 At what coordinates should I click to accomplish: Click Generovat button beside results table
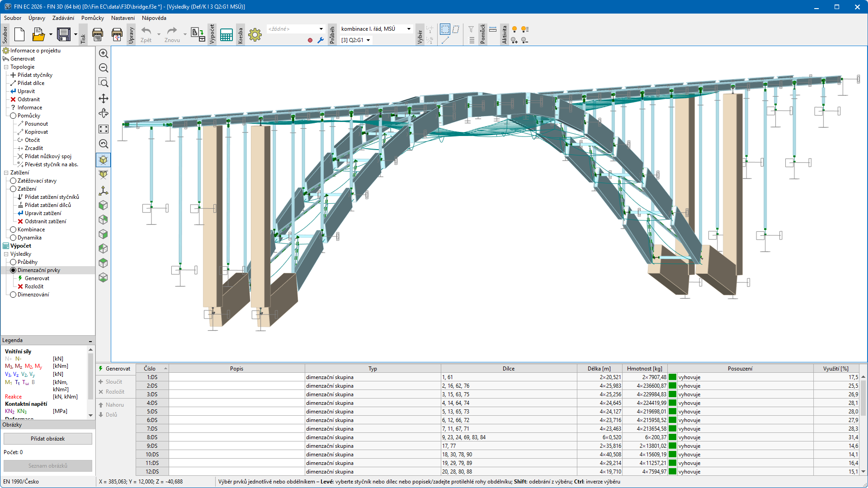[x=115, y=369]
